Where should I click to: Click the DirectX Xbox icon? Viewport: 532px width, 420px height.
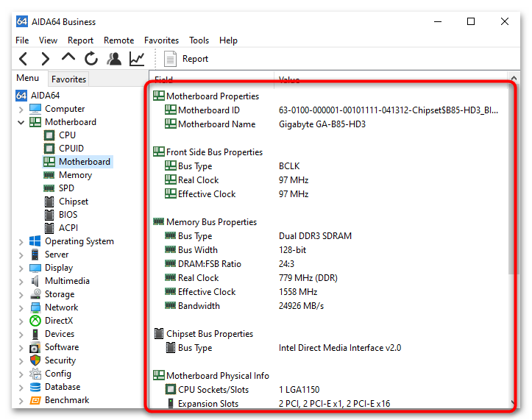35,321
